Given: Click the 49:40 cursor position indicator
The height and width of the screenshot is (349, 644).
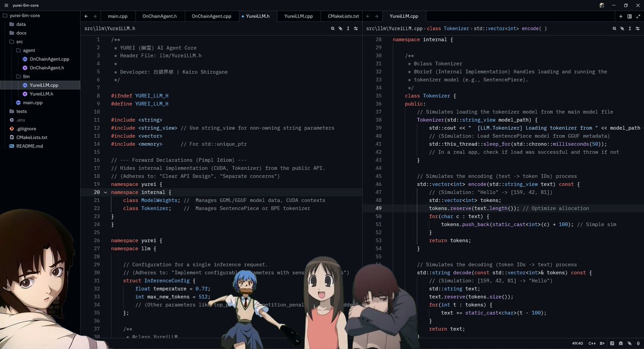Looking at the screenshot, I should (577, 343).
